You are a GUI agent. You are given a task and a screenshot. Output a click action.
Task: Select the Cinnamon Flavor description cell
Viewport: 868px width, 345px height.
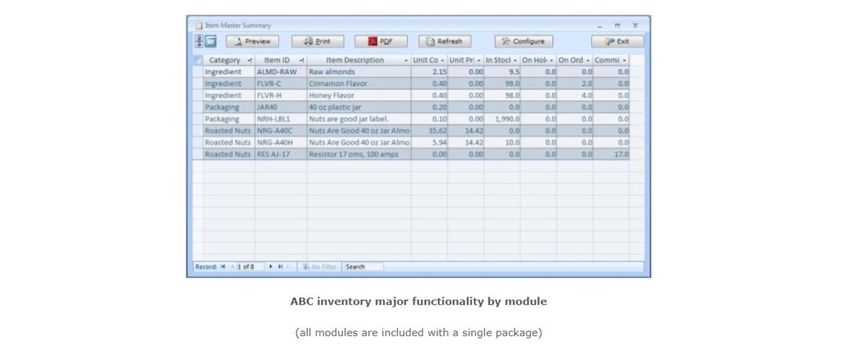click(x=359, y=84)
